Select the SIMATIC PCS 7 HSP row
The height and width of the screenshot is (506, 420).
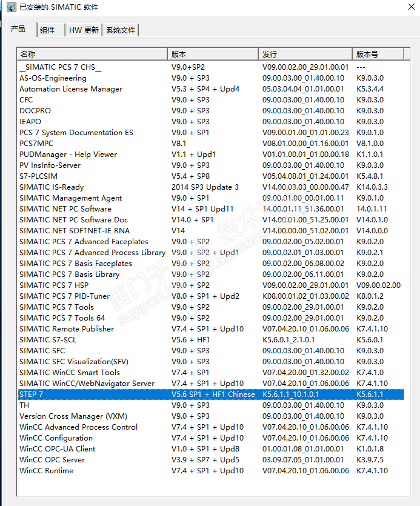point(211,285)
